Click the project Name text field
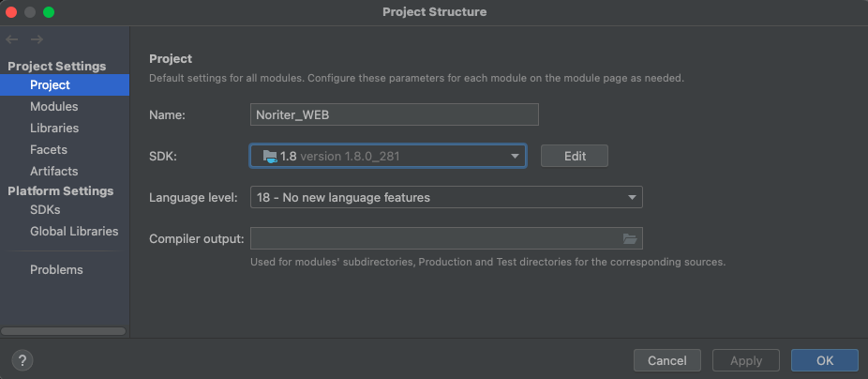The width and height of the screenshot is (868, 379). pos(395,114)
